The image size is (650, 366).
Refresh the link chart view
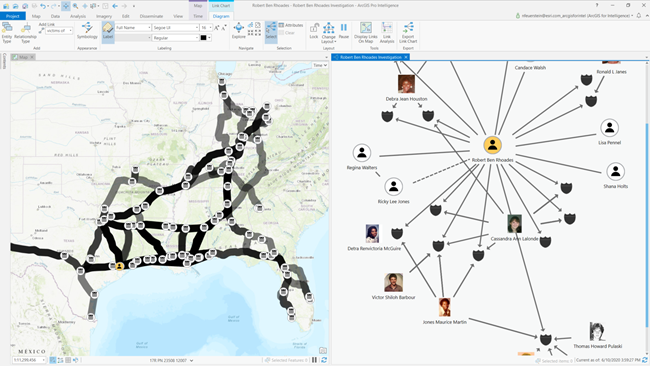(645, 360)
